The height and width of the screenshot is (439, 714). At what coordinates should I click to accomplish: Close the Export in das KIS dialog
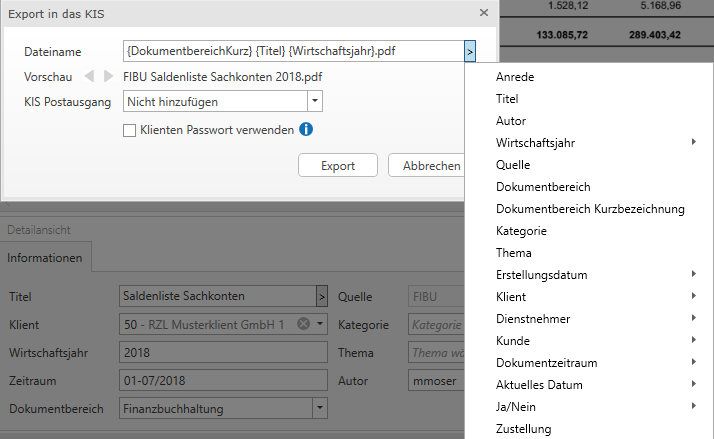(484, 13)
